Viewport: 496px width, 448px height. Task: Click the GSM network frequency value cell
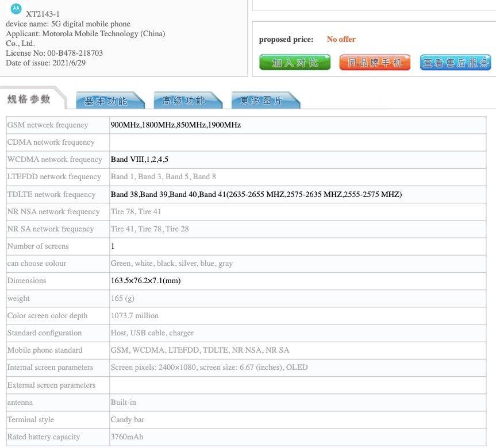(176, 125)
